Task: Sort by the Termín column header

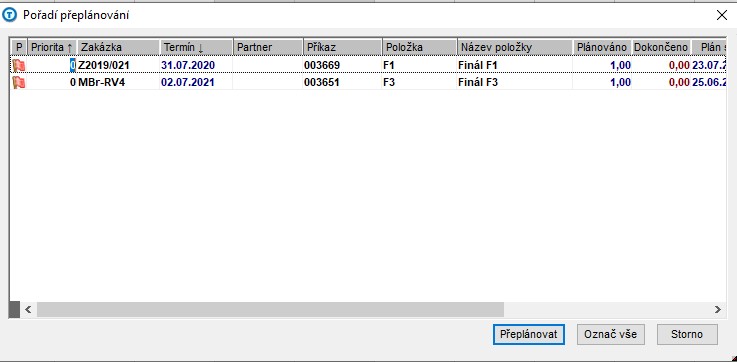Action: 196,47
